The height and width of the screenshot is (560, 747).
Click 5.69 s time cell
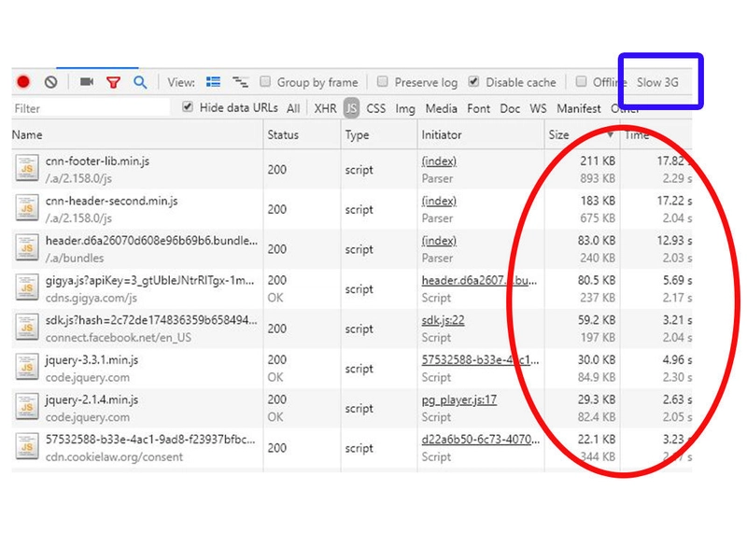pyautogui.click(x=678, y=281)
